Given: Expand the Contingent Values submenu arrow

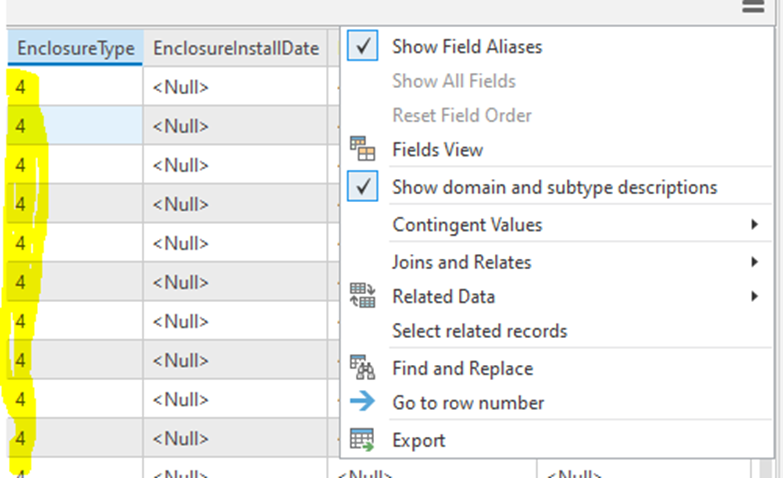Looking at the screenshot, I should point(755,225).
